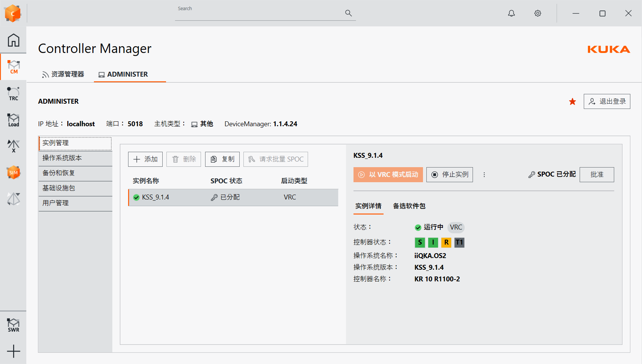Click the 复制 button

pyautogui.click(x=222, y=159)
